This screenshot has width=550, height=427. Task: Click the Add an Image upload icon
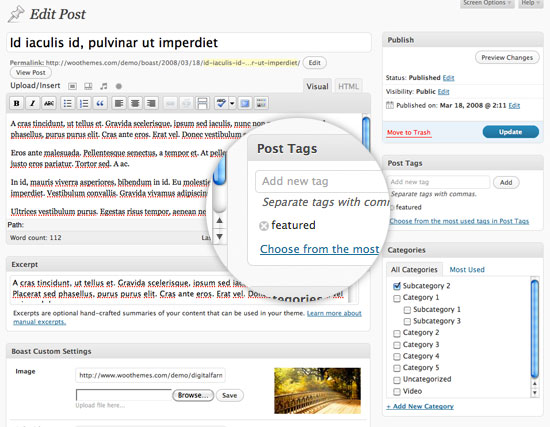click(x=73, y=86)
